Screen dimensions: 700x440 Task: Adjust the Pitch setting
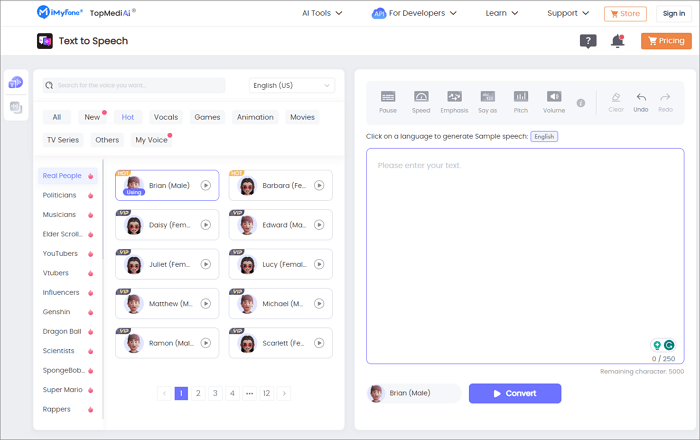pyautogui.click(x=521, y=102)
